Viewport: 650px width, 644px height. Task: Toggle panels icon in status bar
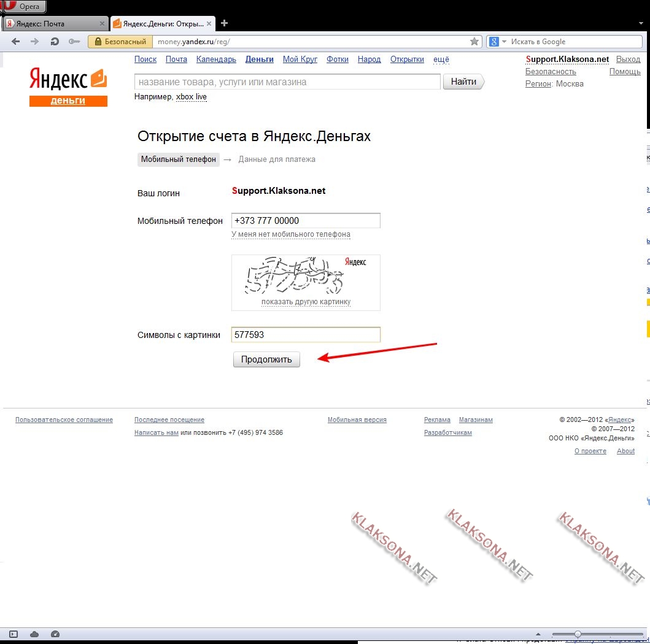pos(14,634)
